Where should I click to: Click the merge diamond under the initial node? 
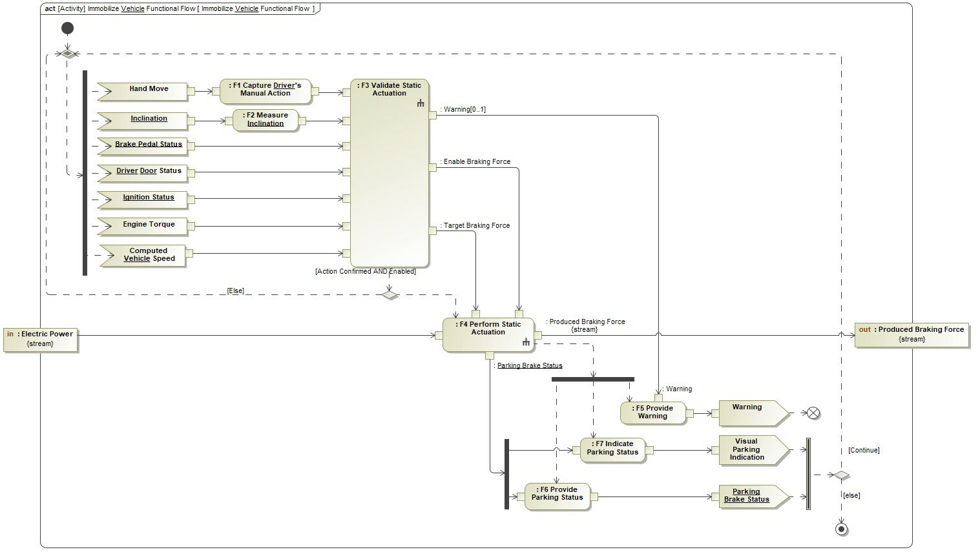point(67,54)
